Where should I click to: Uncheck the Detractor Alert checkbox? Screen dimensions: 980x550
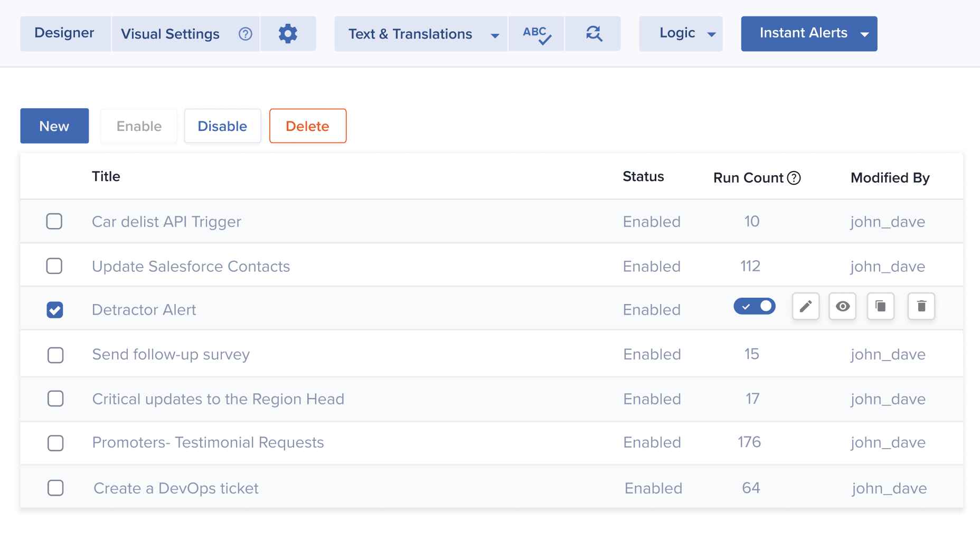click(x=55, y=310)
